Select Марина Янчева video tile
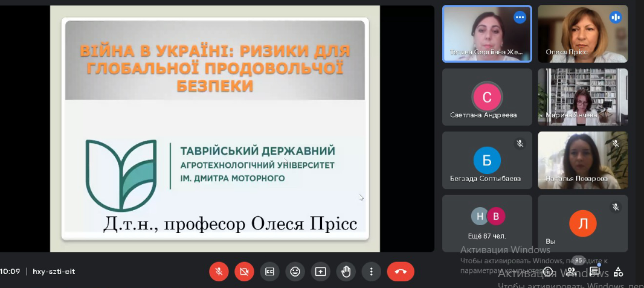The image size is (644, 288). coord(583,97)
